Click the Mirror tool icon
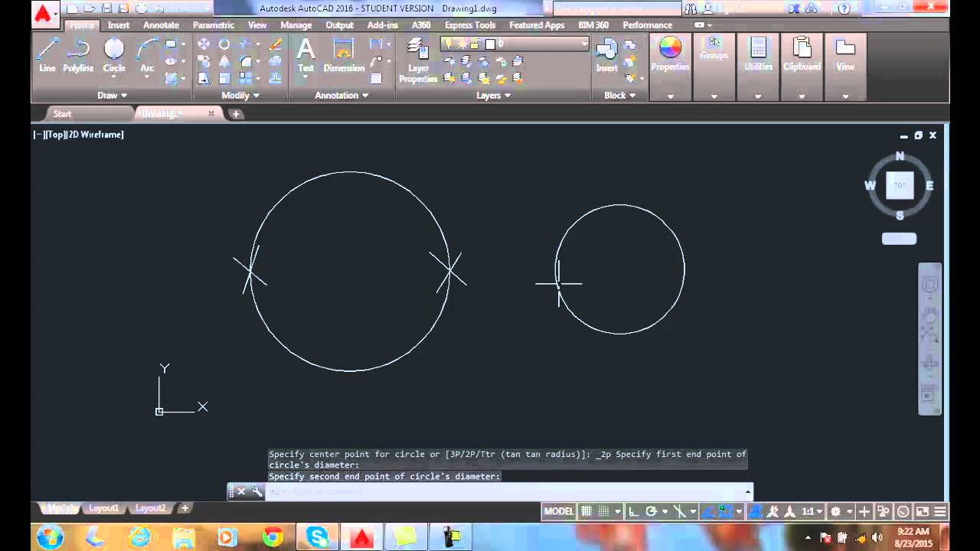The image size is (980, 551). coord(224,61)
